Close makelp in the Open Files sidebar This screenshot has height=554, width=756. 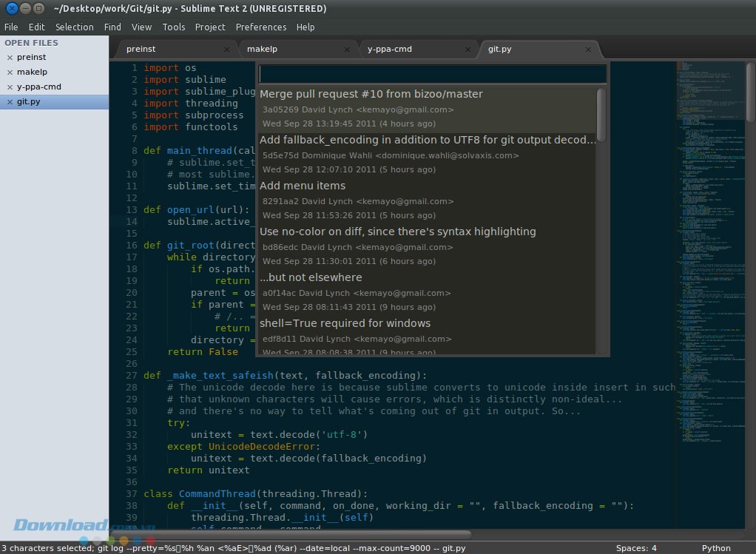click(x=10, y=72)
